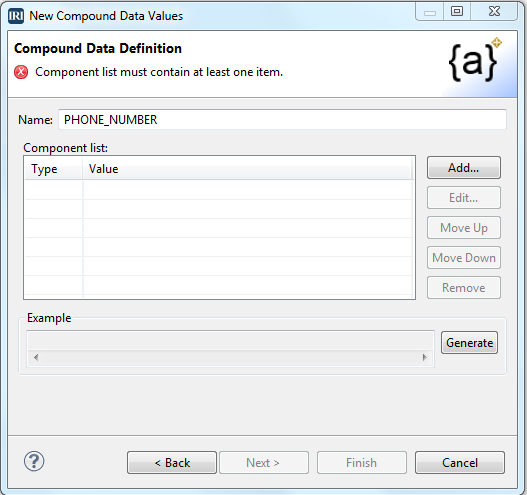Click the IRI application icon in title bar
The image size is (527, 495).
click(x=16, y=16)
